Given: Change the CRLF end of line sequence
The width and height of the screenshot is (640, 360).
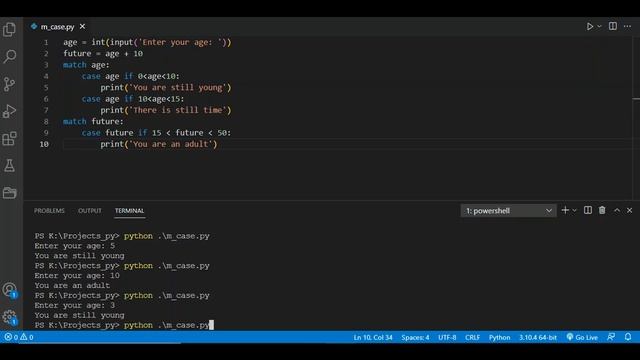Looking at the screenshot, I should click(x=472, y=338).
